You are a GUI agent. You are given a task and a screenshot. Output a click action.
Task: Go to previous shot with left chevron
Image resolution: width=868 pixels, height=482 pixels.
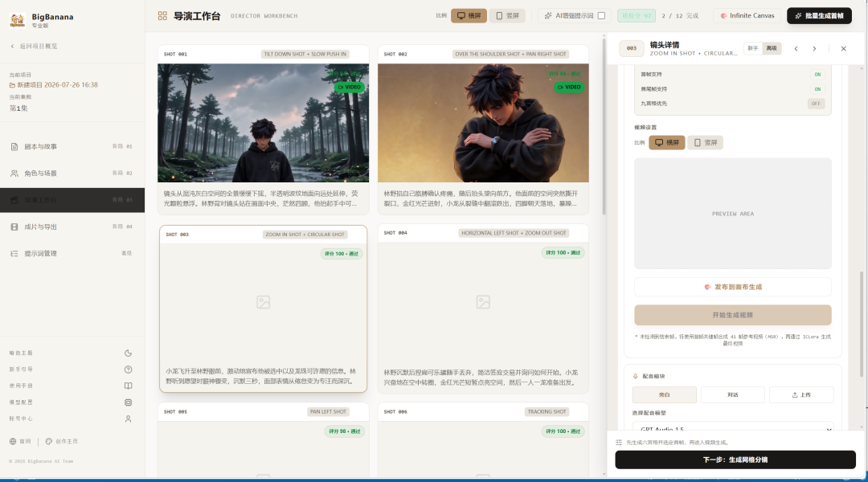tap(796, 49)
